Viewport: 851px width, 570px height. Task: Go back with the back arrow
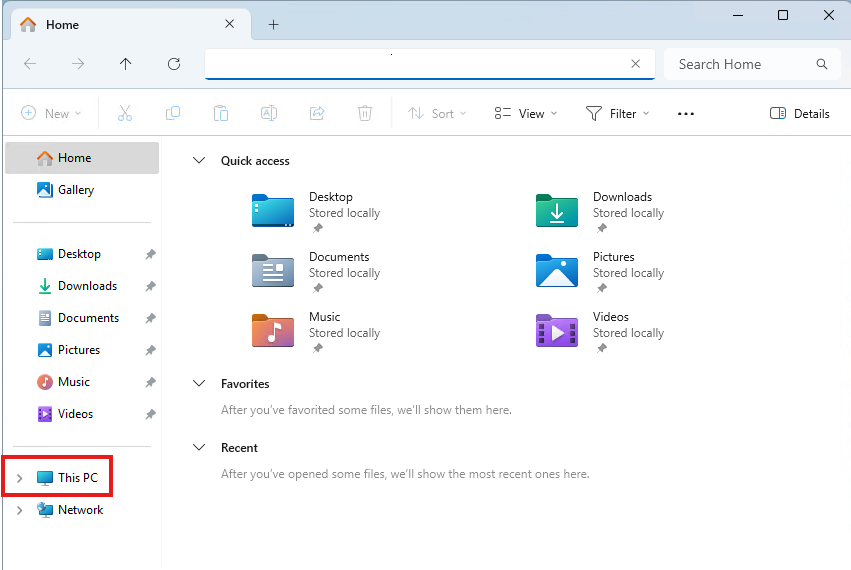[x=30, y=64]
